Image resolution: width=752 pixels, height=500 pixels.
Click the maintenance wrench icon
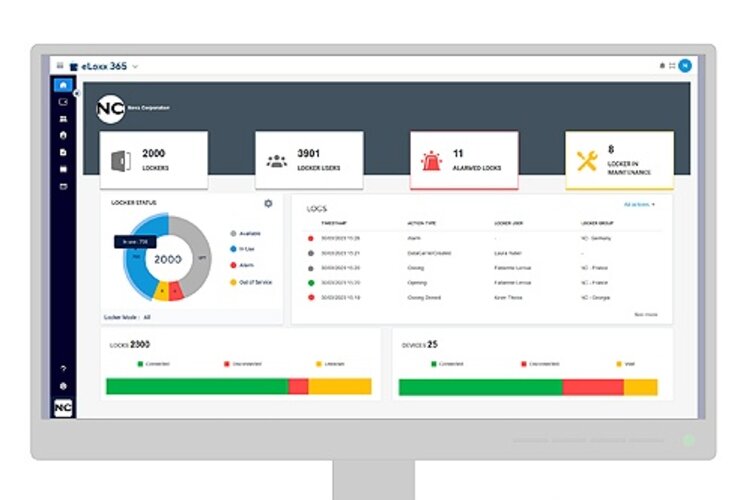pos(586,160)
